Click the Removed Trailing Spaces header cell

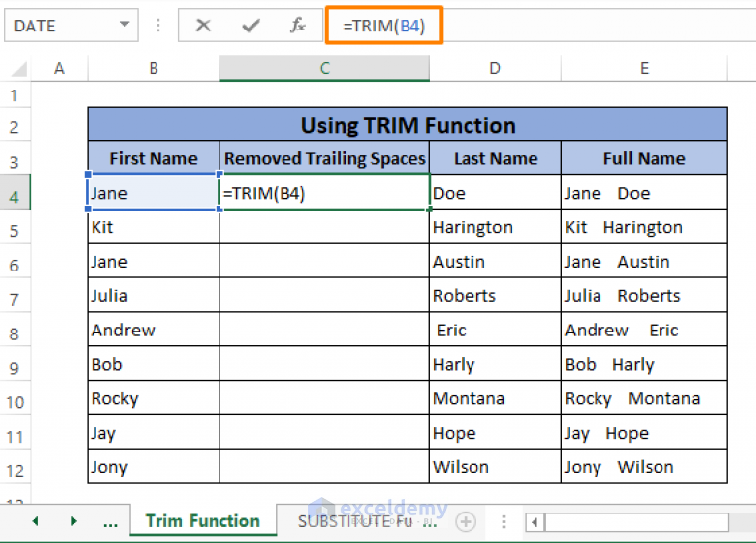point(325,158)
